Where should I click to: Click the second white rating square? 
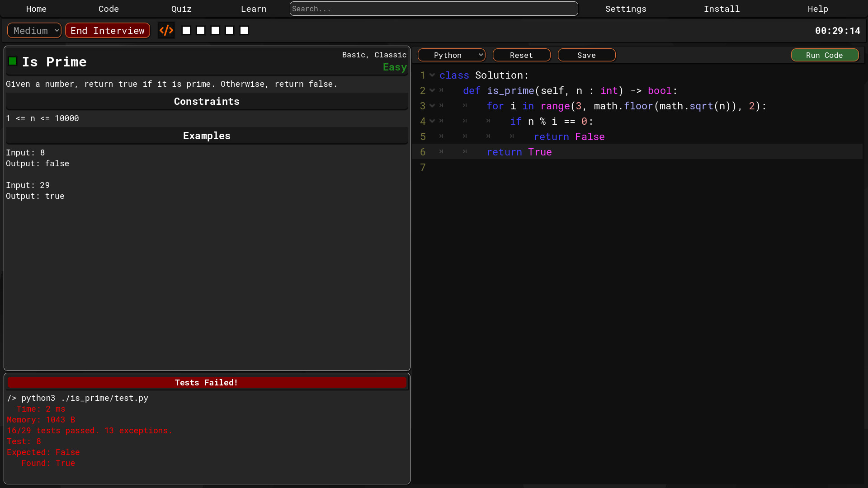pyautogui.click(x=200, y=30)
